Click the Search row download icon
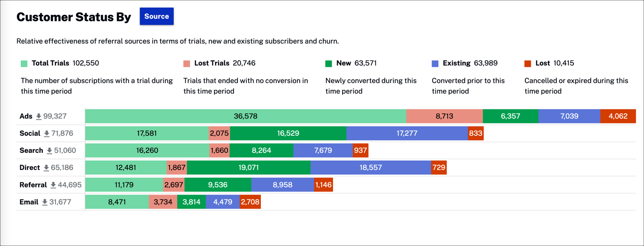The image size is (644, 246). [49, 151]
